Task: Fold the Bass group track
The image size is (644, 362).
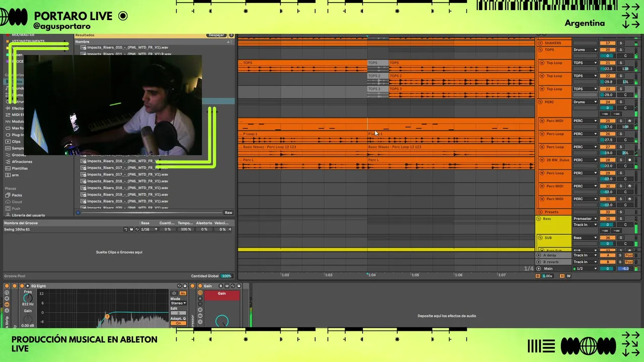Action: pyautogui.click(x=539, y=219)
